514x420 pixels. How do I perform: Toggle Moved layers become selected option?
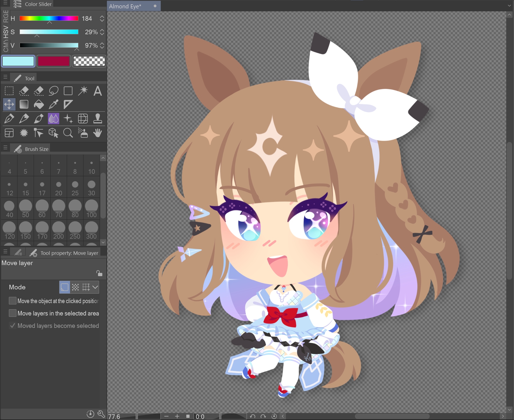coord(13,325)
